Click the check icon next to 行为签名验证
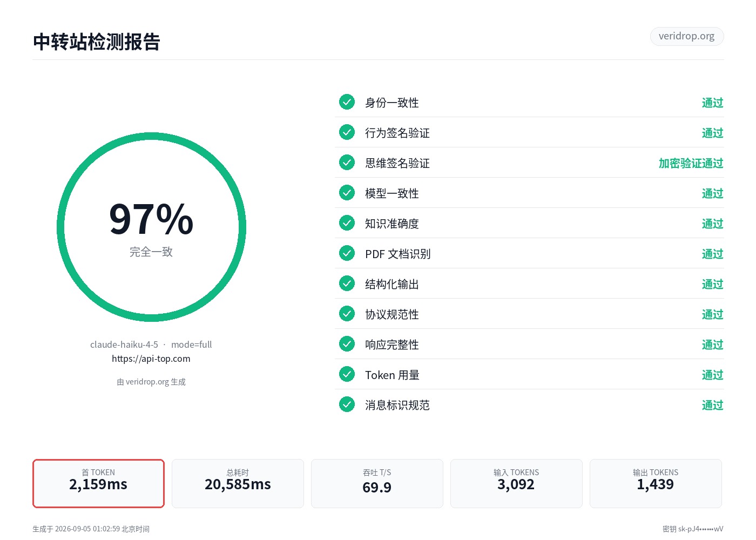Image resolution: width=756 pixels, height=540 pixels. click(347, 132)
